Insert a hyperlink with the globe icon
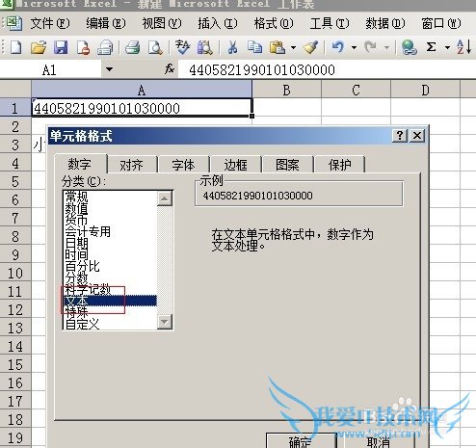 [x=409, y=47]
